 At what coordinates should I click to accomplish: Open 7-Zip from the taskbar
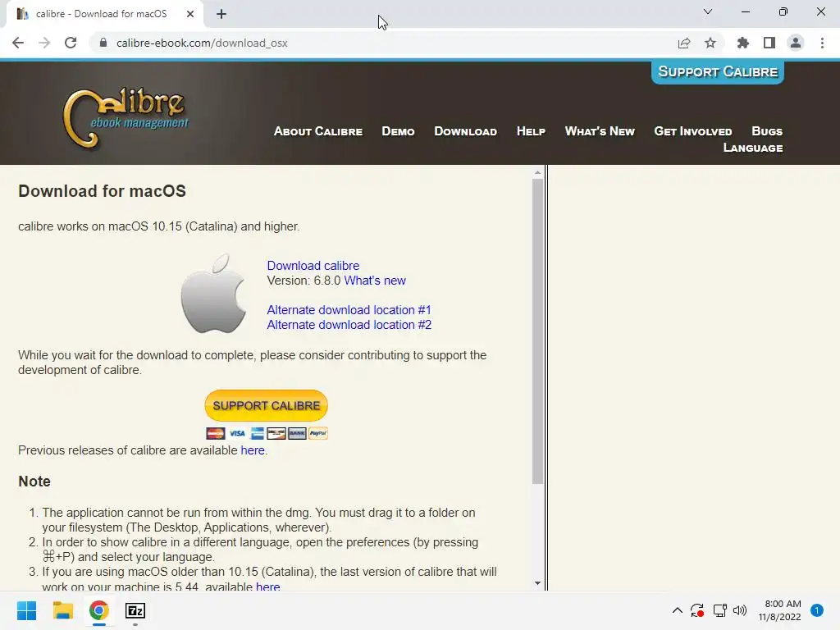(135, 610)
